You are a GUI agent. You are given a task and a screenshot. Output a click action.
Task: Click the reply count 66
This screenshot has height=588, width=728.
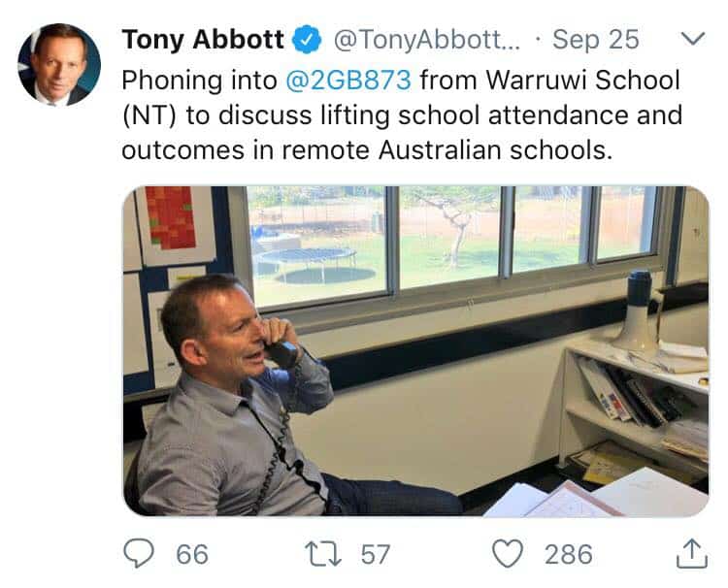pos(192,554)
